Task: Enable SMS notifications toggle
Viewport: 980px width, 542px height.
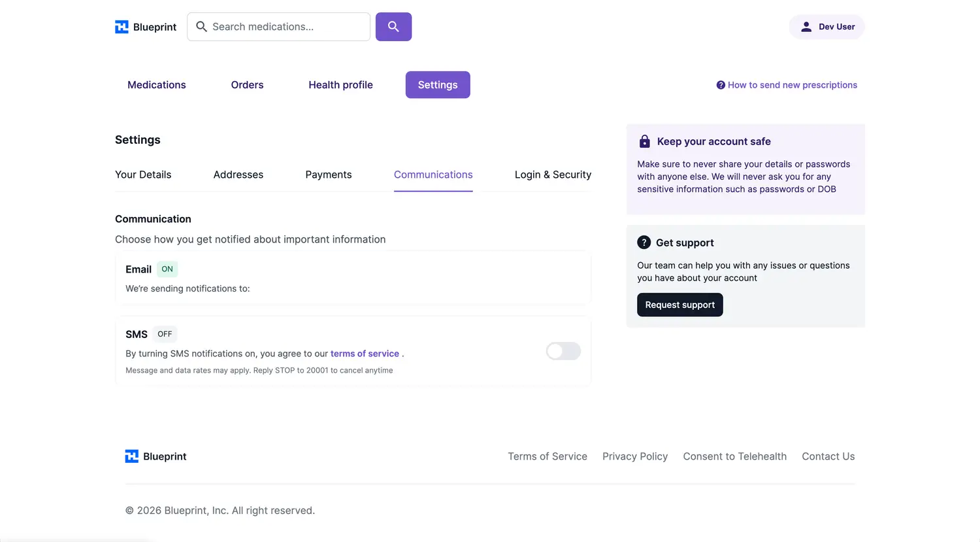Action: click(x=563, y=351)
